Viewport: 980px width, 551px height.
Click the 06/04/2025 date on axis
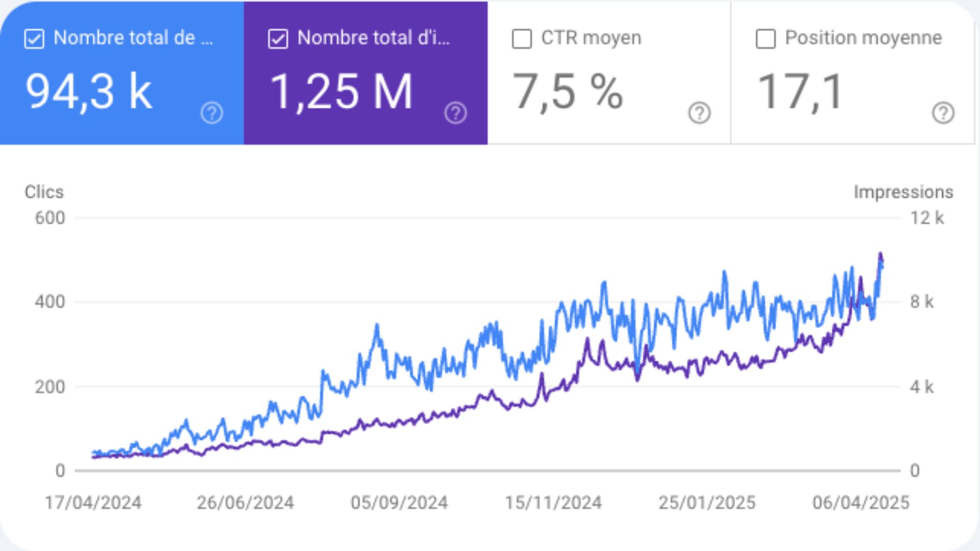(x=861, y=503)
